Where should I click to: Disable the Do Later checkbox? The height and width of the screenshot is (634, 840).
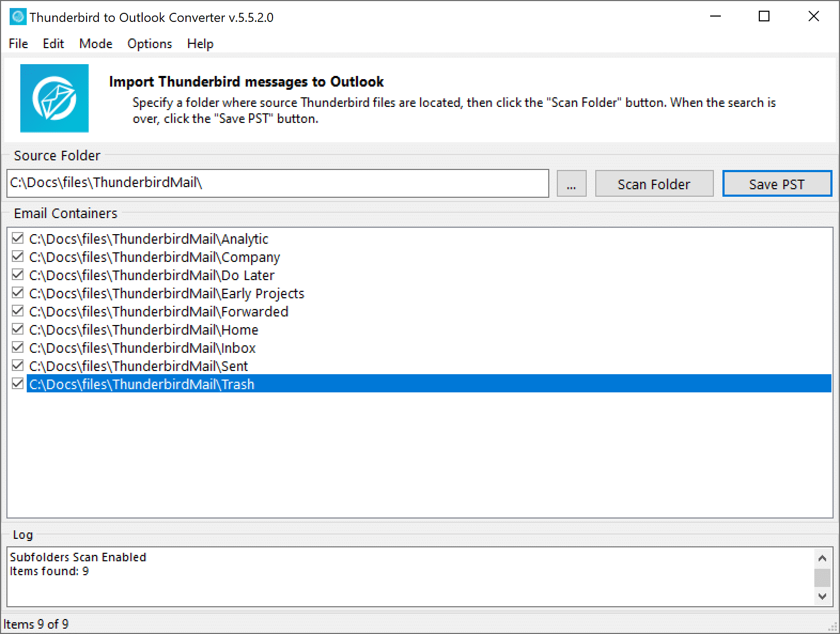click(18, 275)
